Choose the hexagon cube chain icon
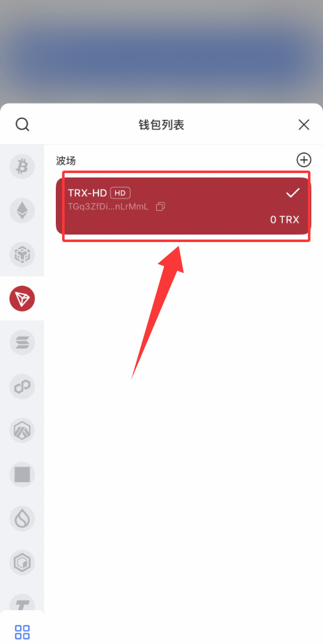 click(x=22, y=562)
